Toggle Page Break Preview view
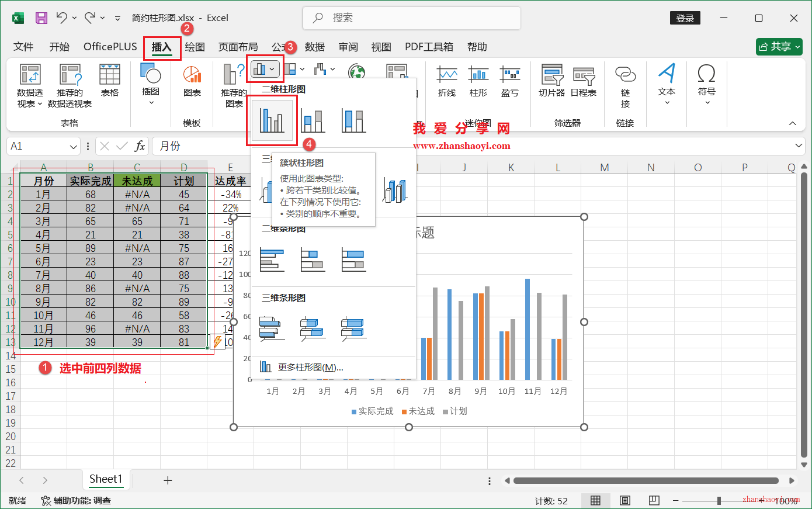The image size is (812, 509). pos(654,500)
